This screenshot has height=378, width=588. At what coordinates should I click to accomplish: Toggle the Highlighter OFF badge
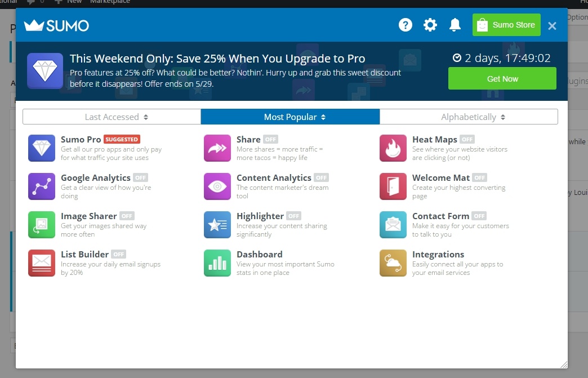point(293,216)
